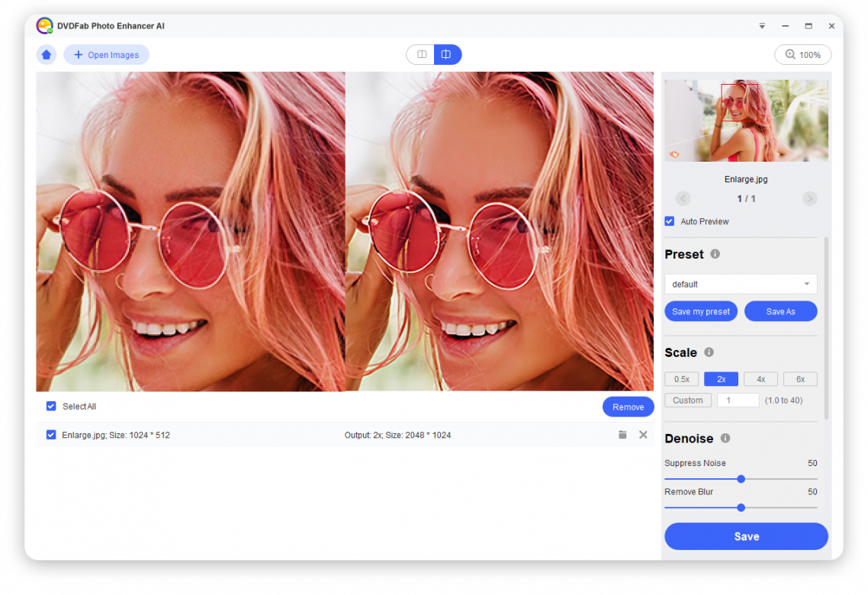Viewport: 868px width, 595px height.
Task: Delete Enlarge.jpg using the X icon
Action: (643, 435)
